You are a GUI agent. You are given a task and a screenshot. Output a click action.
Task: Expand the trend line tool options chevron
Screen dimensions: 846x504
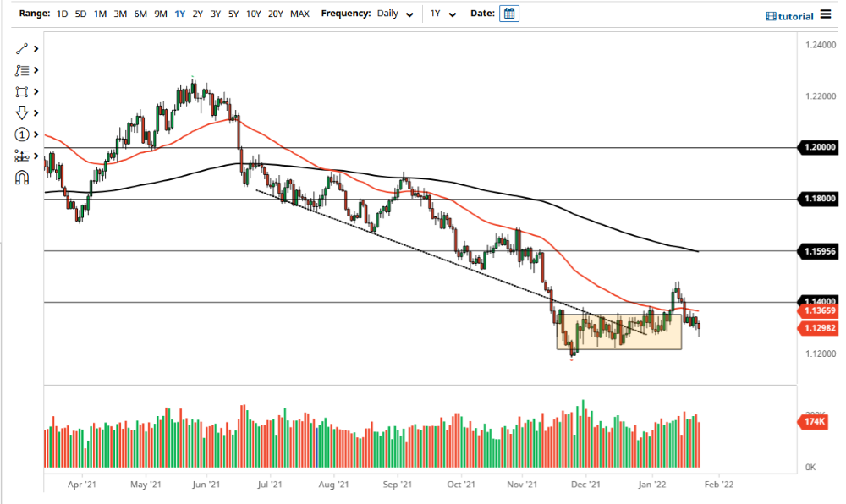pos(36,49)
